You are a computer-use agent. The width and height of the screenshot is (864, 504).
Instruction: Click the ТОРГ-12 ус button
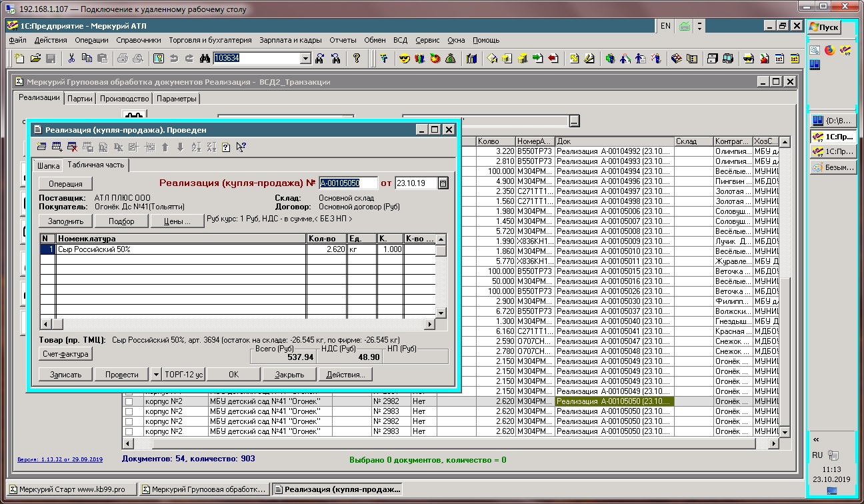pos(184,375)
